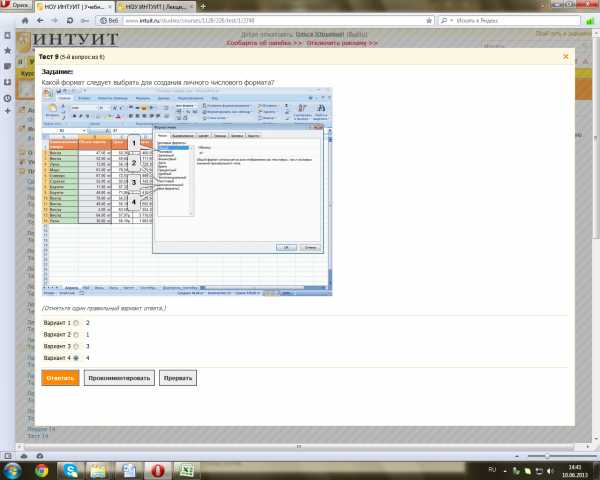
Task: Open the Windows Start button
Action: [11, 470]
